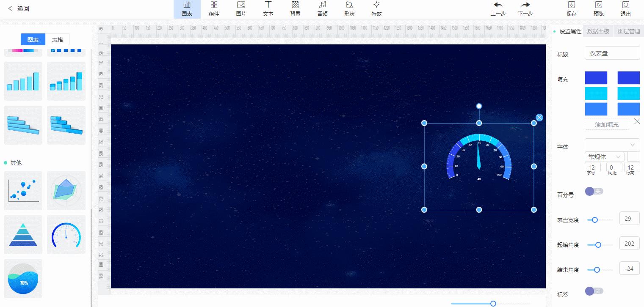
Task: Open the top-right dark blue fill swatch
Action: [x=629, y=78]
